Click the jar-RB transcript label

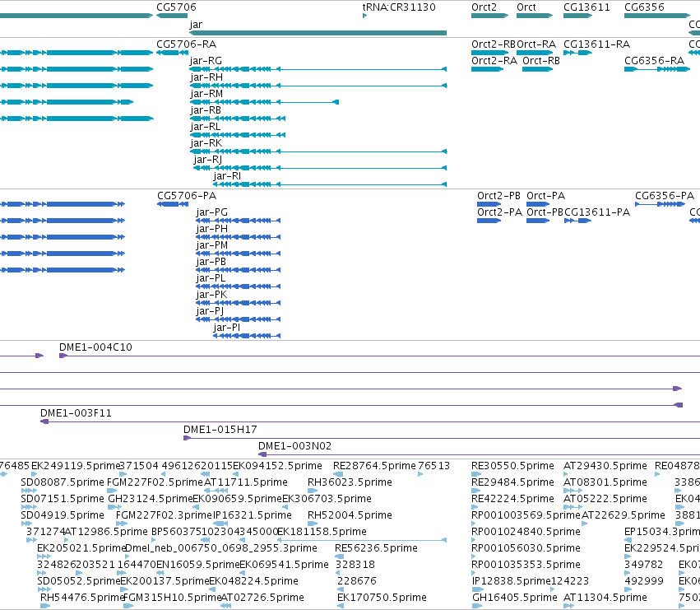point(206,110)
